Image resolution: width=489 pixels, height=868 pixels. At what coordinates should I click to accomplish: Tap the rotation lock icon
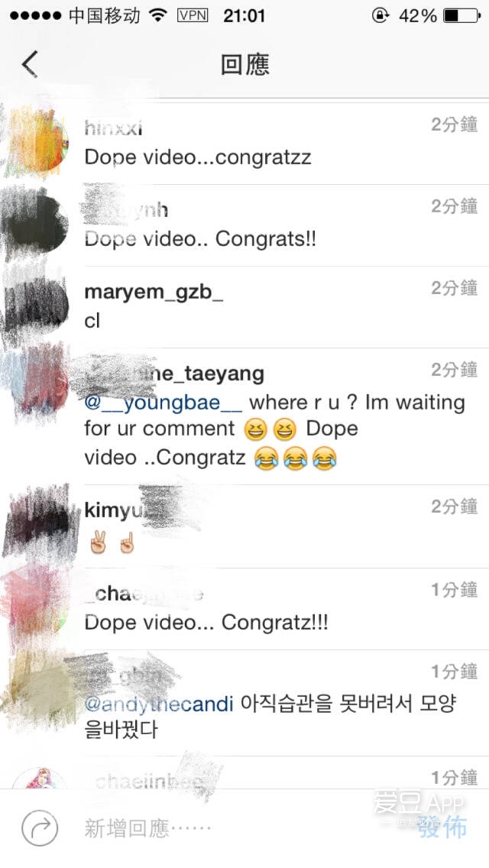coord(380,15)
